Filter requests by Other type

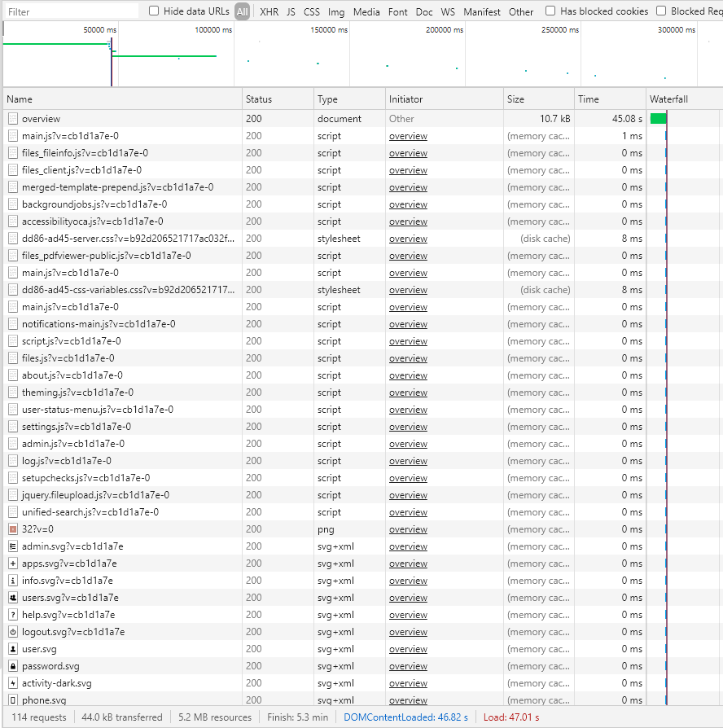click(x=521, y=12)
